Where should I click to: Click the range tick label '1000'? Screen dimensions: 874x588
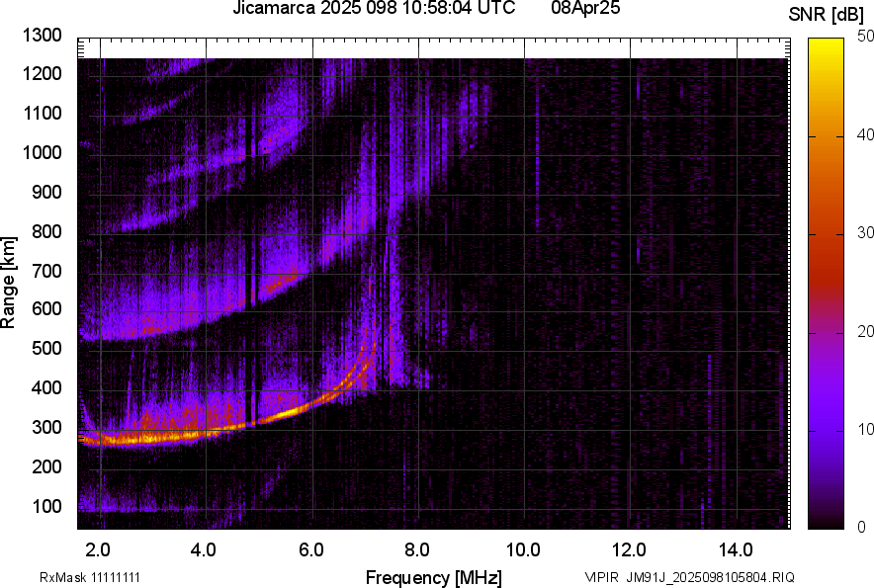click(x=42, y=152)
